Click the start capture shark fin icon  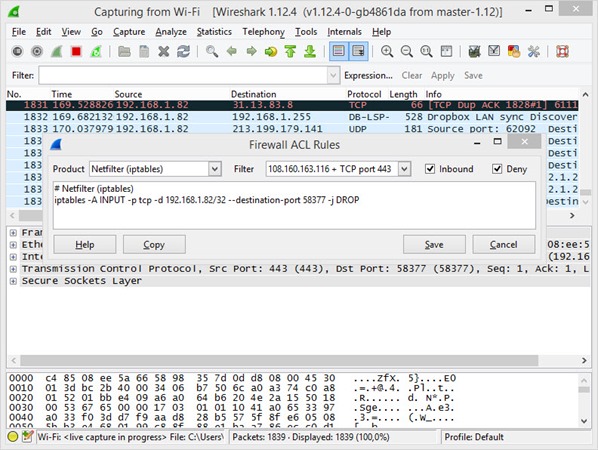coord(56,51)
